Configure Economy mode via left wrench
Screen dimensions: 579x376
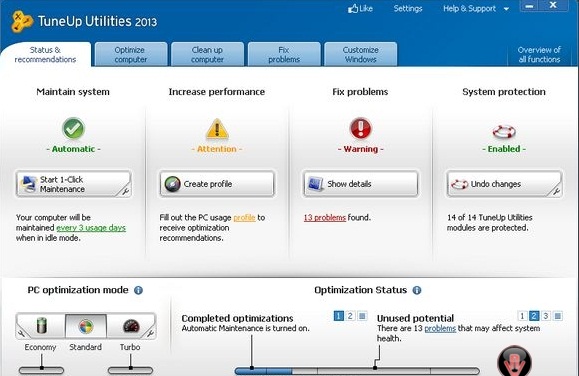[x=21, y=333]
